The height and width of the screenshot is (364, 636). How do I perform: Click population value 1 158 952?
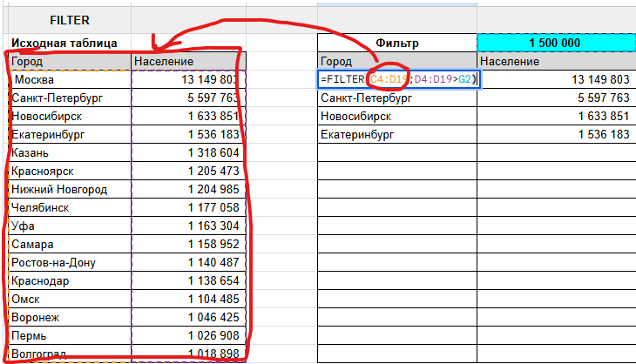coord(188,245)
